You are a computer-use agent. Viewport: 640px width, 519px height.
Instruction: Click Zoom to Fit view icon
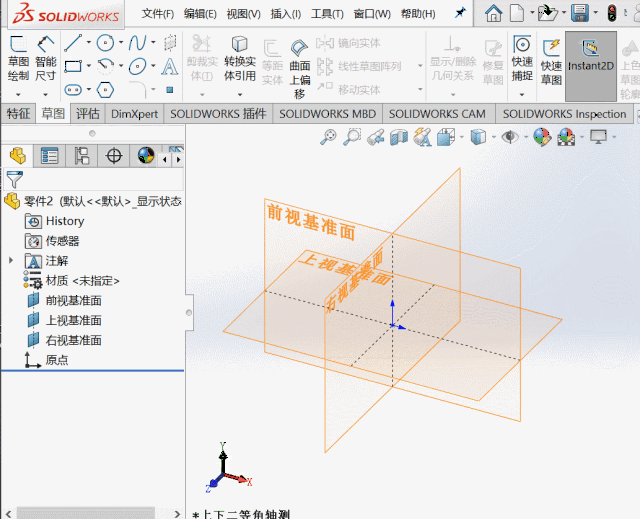click(328, 137)
